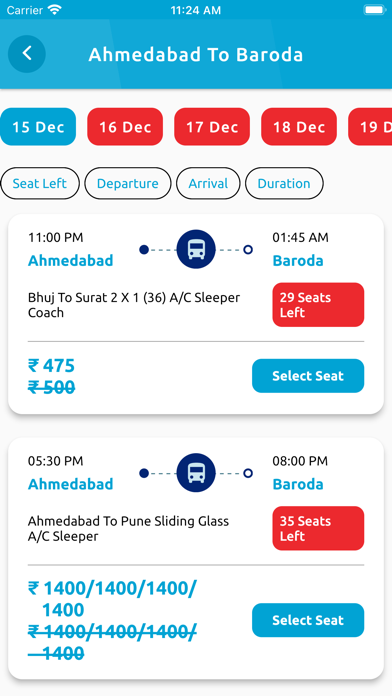Select the 15 Dec date tab

[38, 127]
